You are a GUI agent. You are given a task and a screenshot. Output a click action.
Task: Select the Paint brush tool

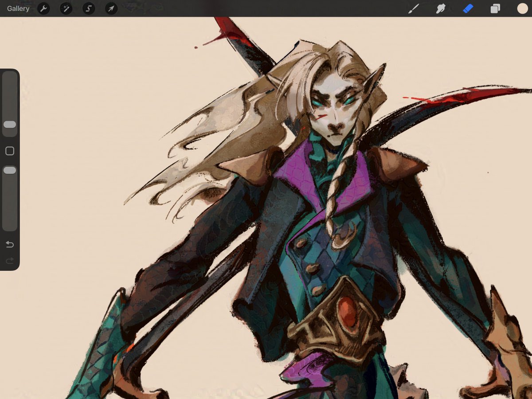(x=413, y=8)
